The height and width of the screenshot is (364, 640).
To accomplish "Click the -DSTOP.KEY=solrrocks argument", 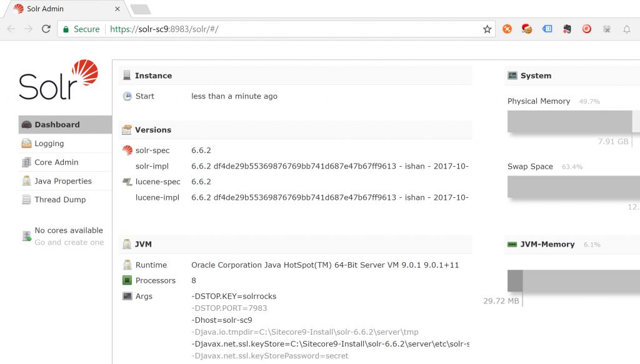I will click(x=234, y=297).
